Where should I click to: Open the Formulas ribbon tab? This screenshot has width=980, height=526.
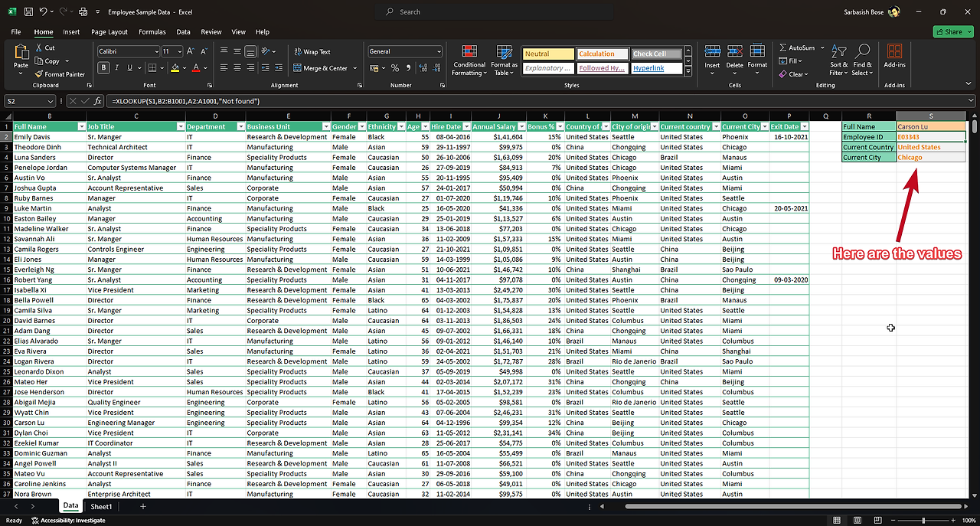[x=152, y=32]
